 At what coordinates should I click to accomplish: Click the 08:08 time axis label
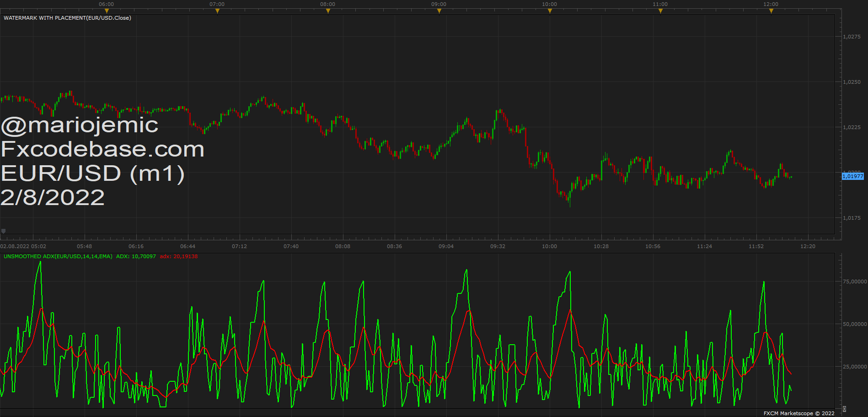(x=343, y=246)
